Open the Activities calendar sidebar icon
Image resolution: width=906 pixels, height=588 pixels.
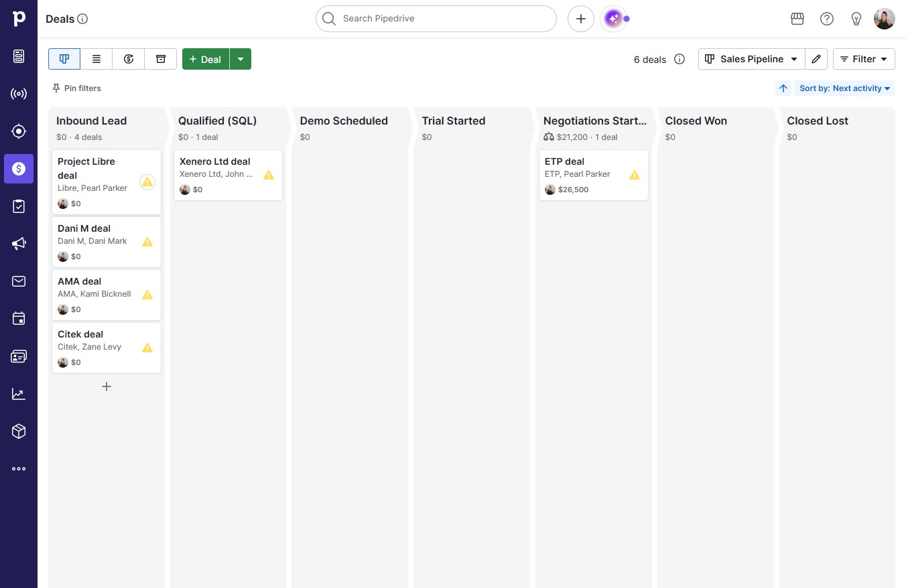click(19, 319)
